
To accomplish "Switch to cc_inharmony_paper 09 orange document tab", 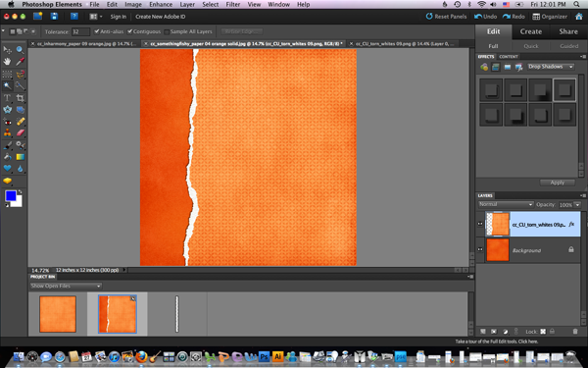I will (86, 44).
